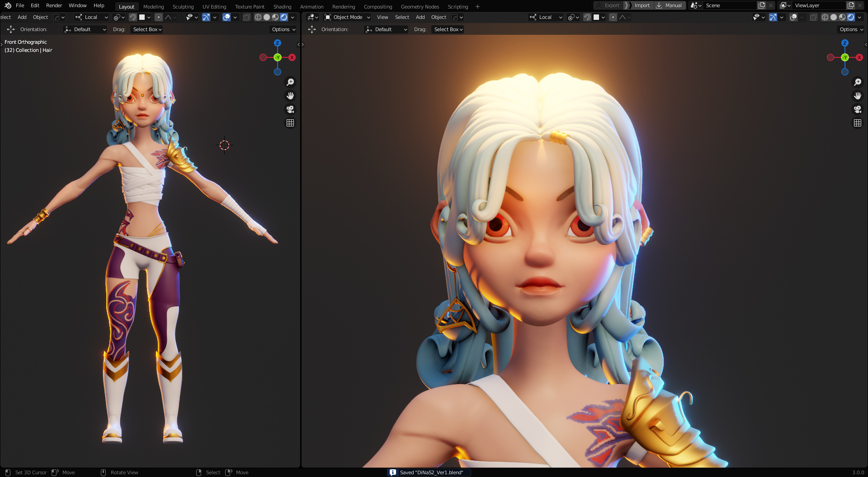Open the Blender Manual
868x477 pixels.
click(670, 5)
